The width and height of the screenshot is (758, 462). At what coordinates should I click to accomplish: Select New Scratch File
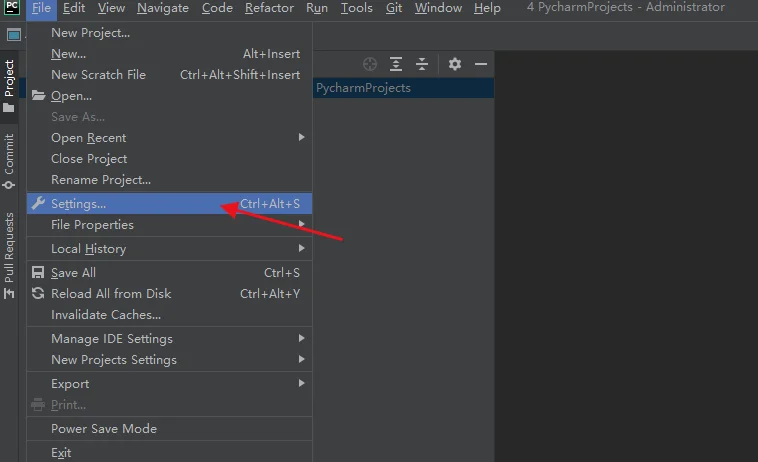pos(169,75)
